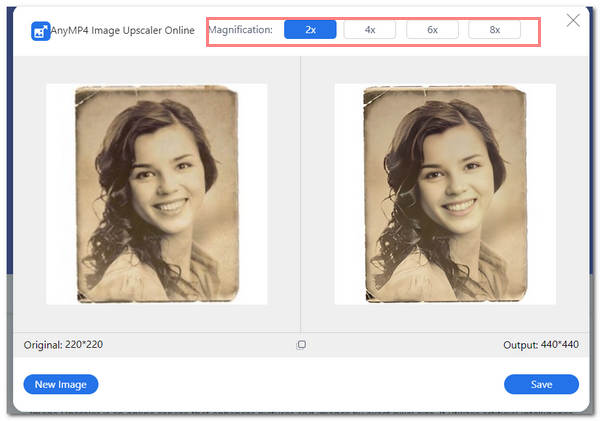Screen dimensions: 600x421
Task: Click the New Image button
Action: pos(61,384)
